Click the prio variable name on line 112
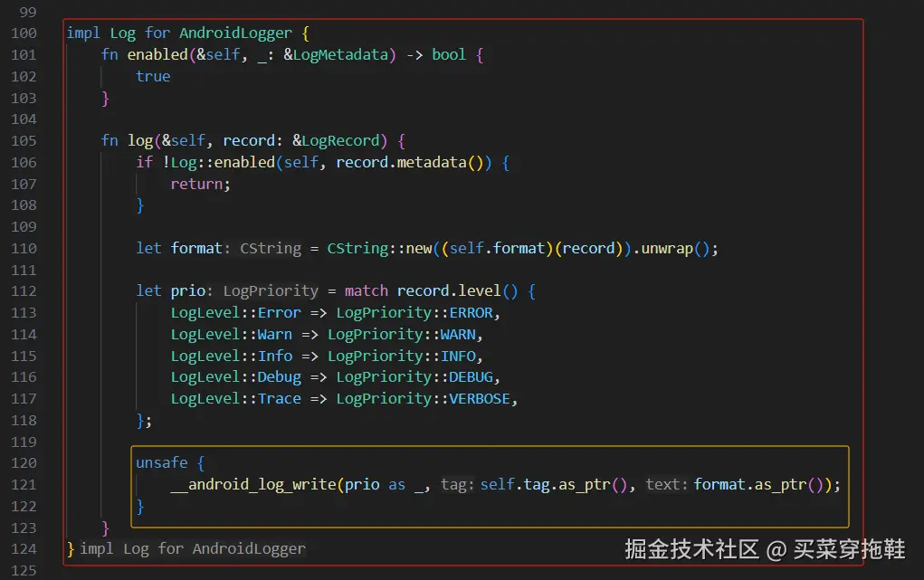This screenshot has height=580, width=924. 188,291
